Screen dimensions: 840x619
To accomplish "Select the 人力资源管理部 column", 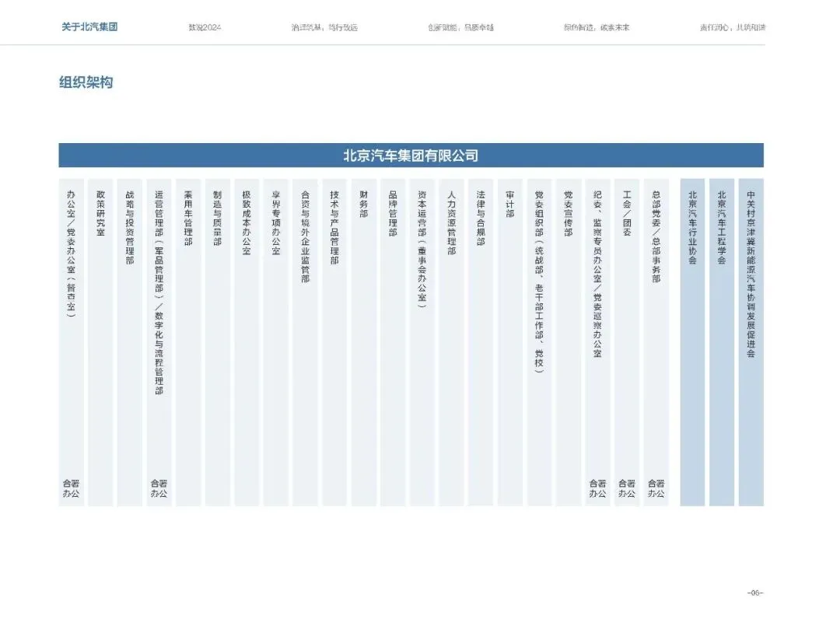I will [452, 342].
